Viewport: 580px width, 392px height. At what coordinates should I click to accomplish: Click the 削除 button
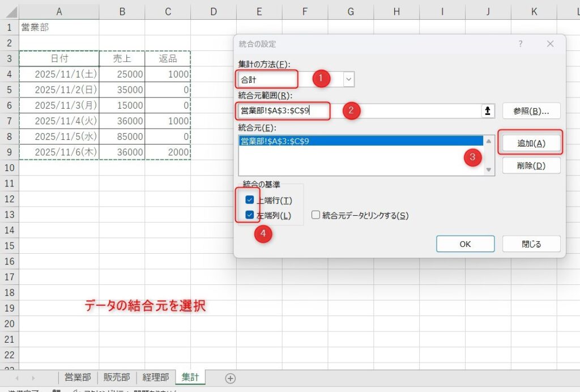pos(530,165)
